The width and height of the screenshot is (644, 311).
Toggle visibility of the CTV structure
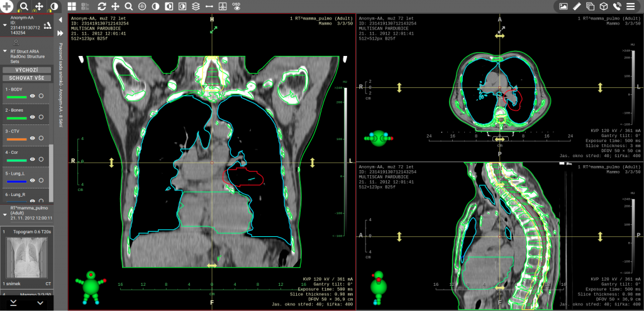point(32,138)
